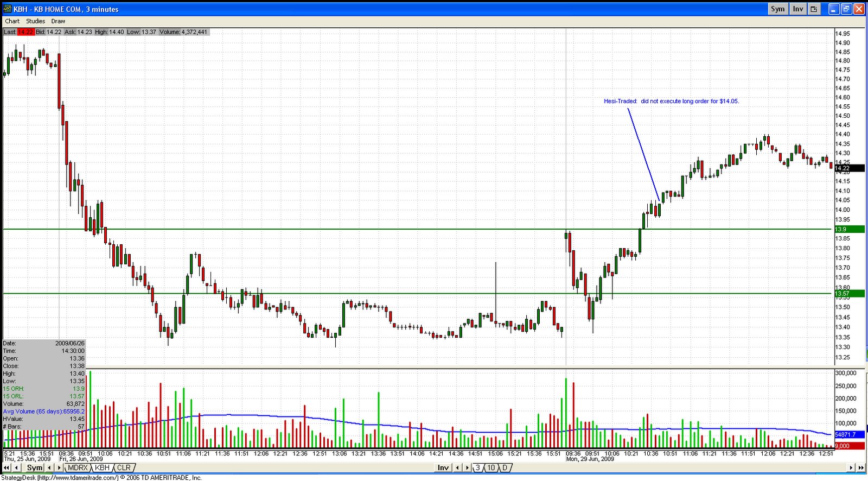The height and width of the screenshot is (481, 868).
Task: Click the bottom Sym button
Action: pyautogui.click(x=35, y=467)
